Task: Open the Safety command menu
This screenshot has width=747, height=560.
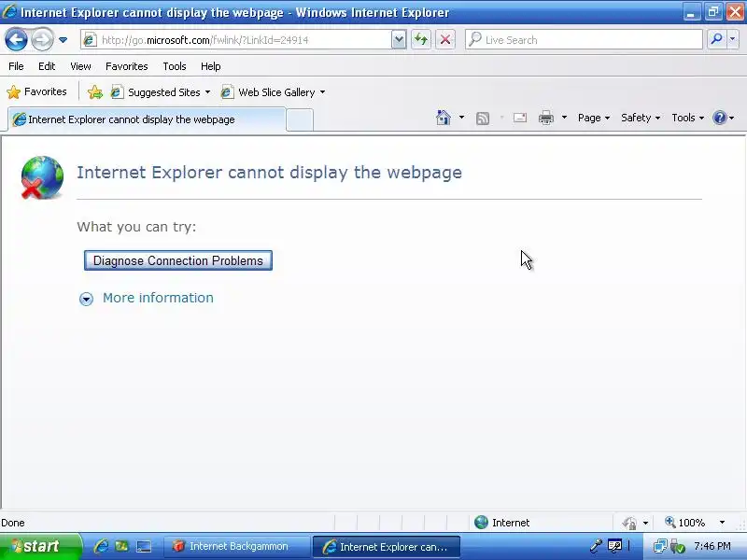Action: tap(641, 118)
